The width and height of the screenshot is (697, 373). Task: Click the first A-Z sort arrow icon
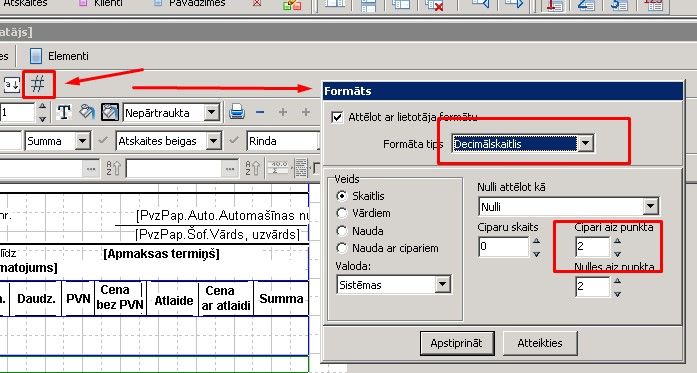click(x=113, y=168)
